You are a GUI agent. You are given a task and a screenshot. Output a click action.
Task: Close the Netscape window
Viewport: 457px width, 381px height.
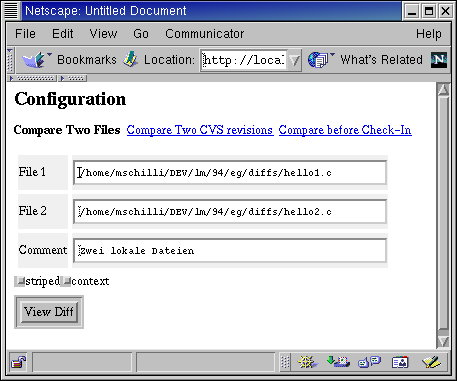click(445, 11)
